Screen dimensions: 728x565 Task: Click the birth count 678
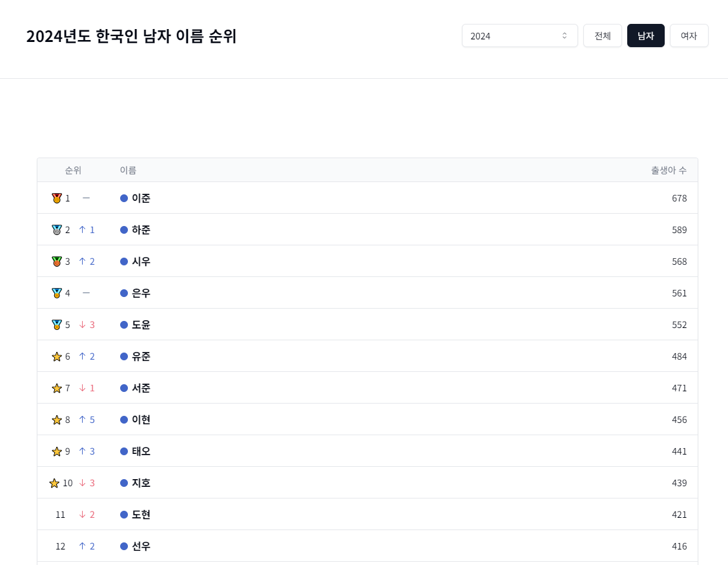click(x=680, y=198)
